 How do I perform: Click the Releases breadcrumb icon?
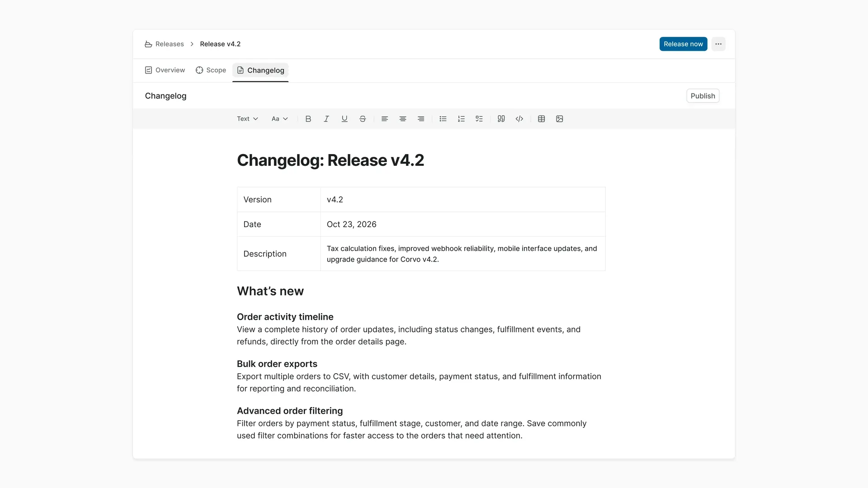148,44
